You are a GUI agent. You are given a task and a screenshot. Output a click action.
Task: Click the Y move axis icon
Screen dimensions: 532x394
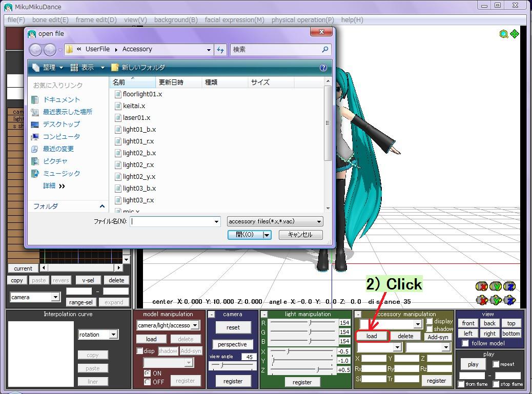tap(496, 300)
